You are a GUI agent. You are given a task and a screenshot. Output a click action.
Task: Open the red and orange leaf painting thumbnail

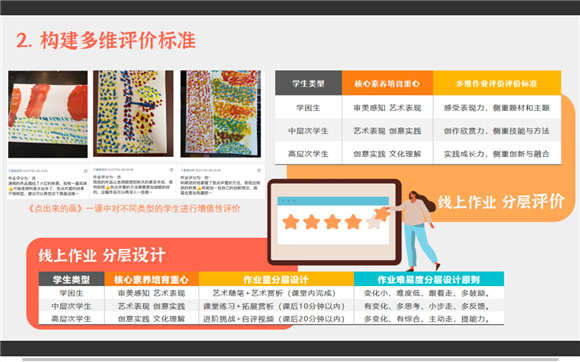[x=48, y=114]
